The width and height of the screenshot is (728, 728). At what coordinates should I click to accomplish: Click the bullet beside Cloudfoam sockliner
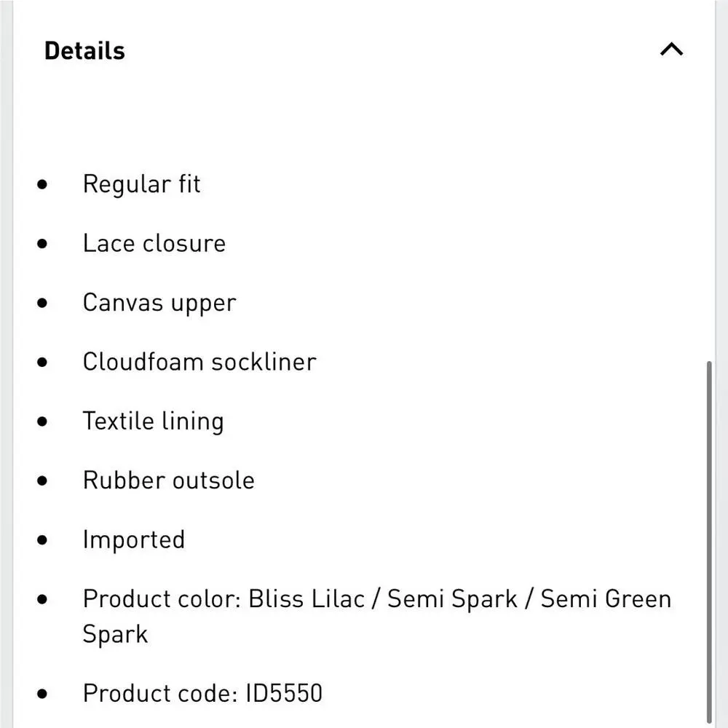click(x=42, y=362)
